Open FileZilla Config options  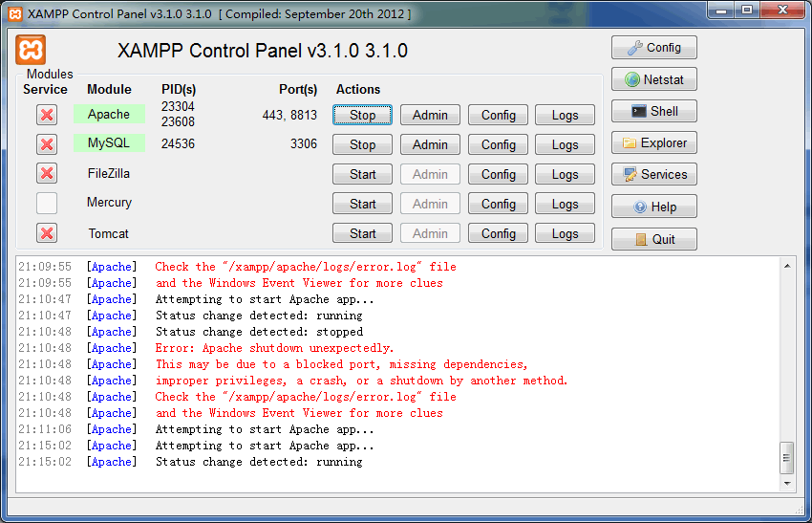point(498,174)
